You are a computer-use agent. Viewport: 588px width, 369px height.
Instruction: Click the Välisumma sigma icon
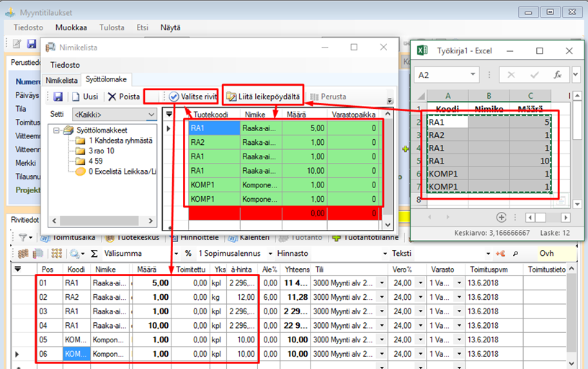click(x=94, y=254)
